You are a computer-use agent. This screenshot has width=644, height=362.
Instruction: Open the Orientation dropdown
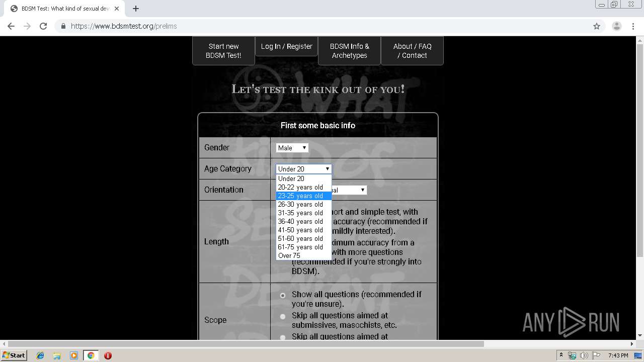350,190
